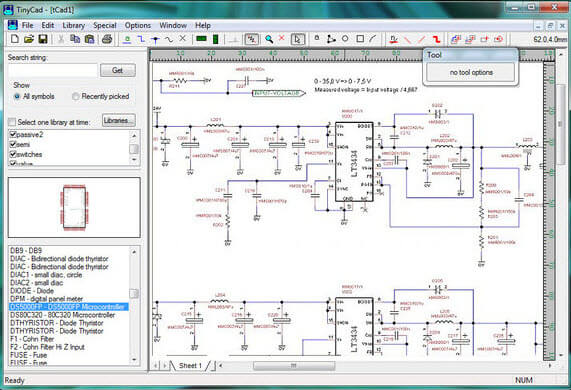This screenshot has height=390, width=571.
Task: Uncheck the passive2 library checkbox
Action: (x=13, y=135)
